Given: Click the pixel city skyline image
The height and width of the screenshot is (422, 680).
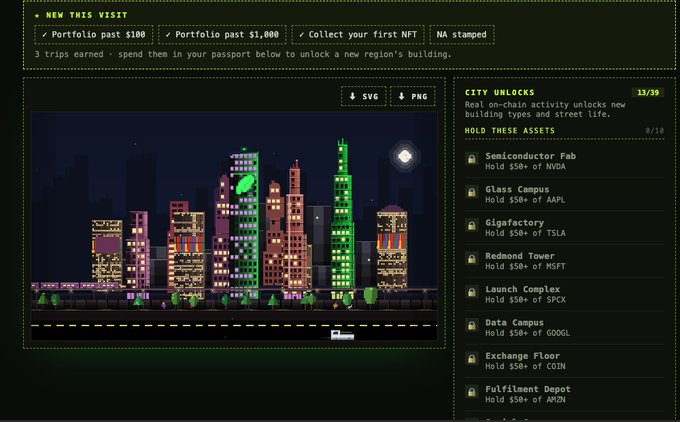Looking at the screenshot, I should tap(234, 226).
